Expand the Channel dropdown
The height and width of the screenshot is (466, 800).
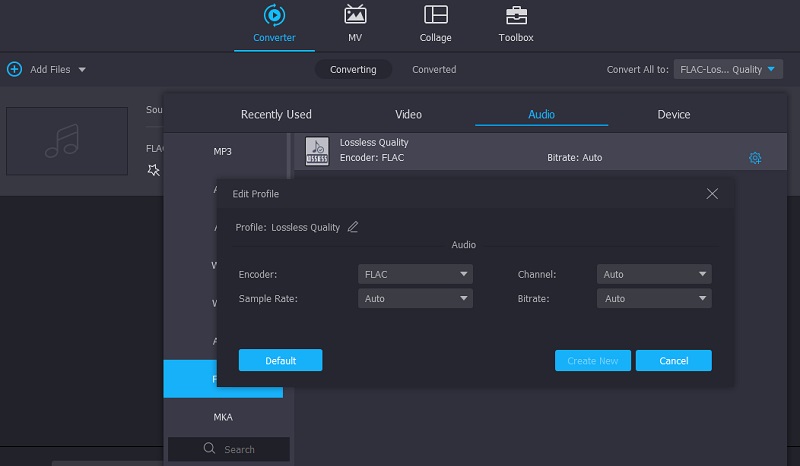coord(654,274)
